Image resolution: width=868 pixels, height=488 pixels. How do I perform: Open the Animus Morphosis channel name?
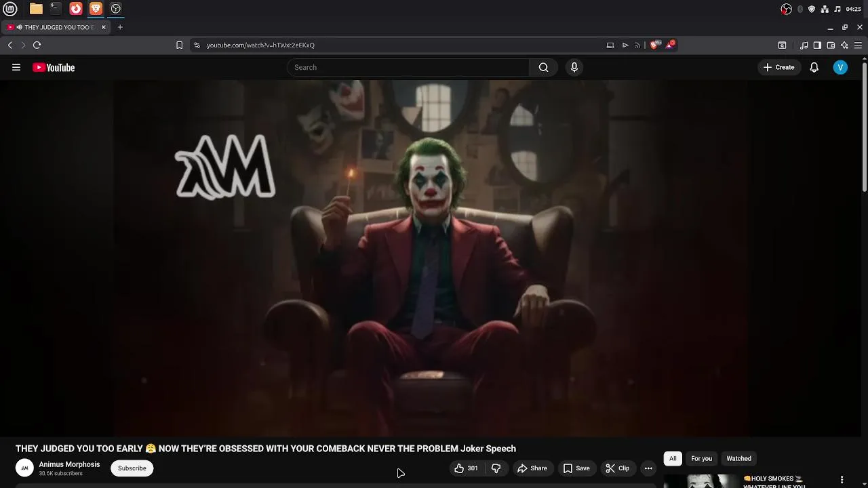pyautogui.click(x=69, y=464)
